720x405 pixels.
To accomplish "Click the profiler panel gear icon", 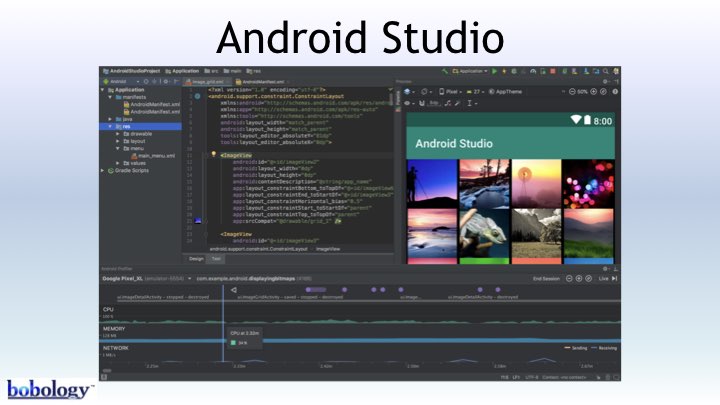I will [x=605, y=269].
